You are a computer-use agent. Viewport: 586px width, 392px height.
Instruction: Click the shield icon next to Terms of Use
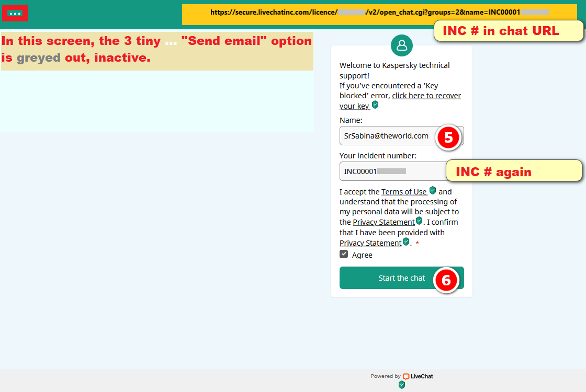click(x=433, y=190)
